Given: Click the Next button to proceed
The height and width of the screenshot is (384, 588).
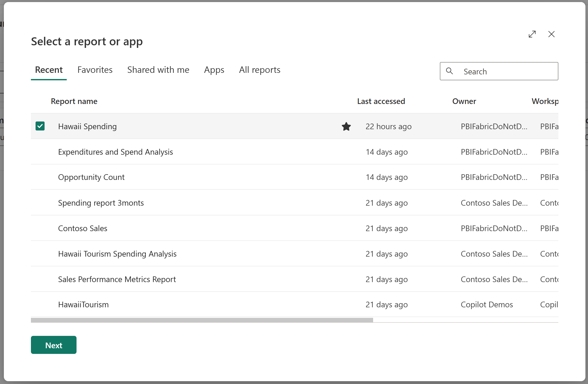Looking at the screenshot, I should [x=53, y=345].
